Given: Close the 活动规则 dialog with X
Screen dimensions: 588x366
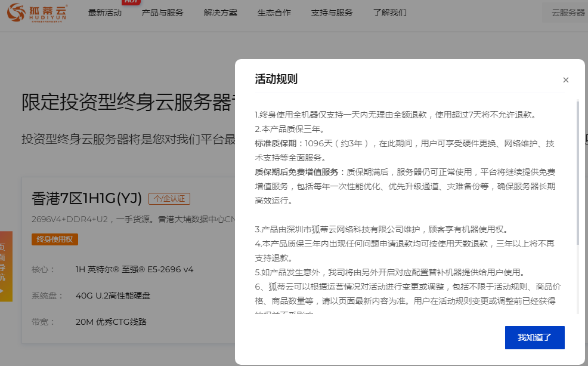Looking at the screenshot, I should coord(565,80).
